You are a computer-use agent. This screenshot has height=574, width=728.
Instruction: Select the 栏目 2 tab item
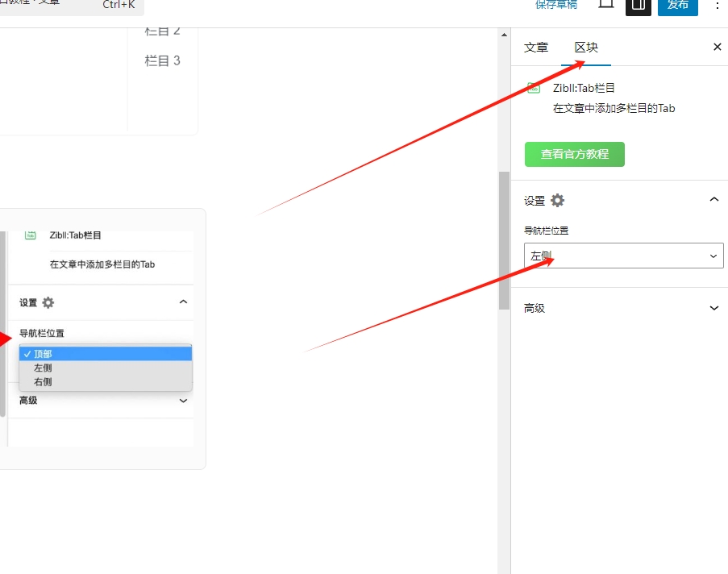(x=162, y=32)
